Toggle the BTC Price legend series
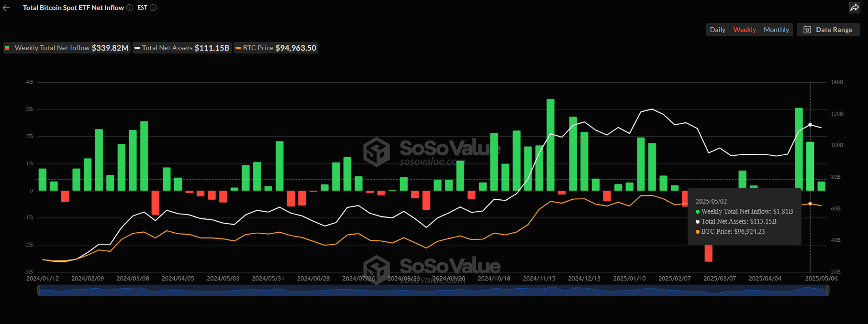The height and width of the screenshot is (324, 868). click(x=276, y=48)
